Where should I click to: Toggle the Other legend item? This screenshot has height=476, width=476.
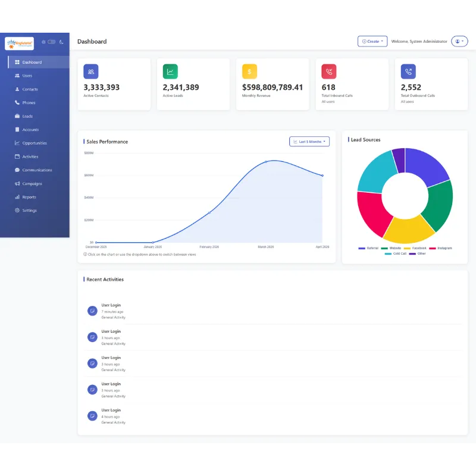[418, 253]
